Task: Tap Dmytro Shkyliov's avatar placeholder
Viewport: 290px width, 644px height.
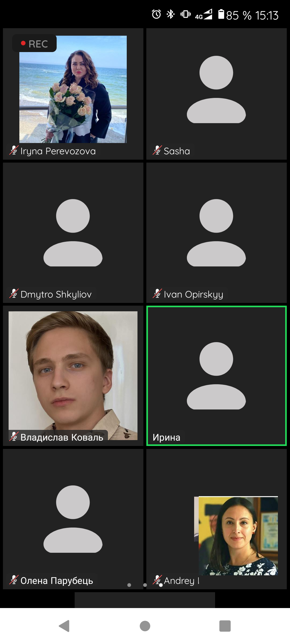Action: (x=73, y=233)
